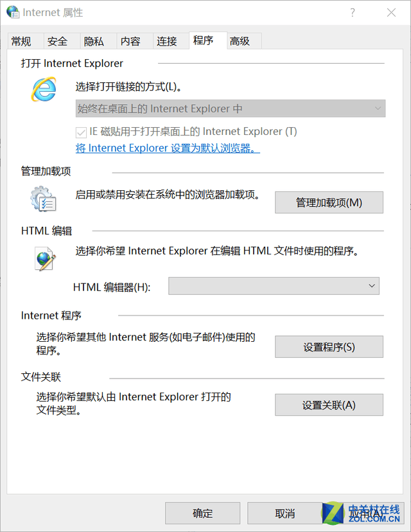Click the 管理加载项(M) button
This screenshot has height=532, width=411.
coord(329,202)
